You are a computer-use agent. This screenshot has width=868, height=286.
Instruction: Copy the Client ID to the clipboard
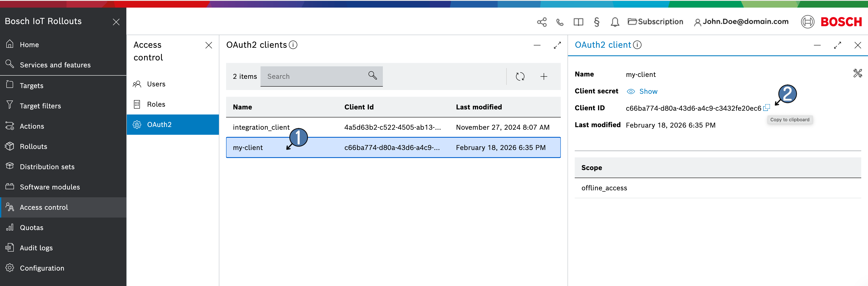766,108
